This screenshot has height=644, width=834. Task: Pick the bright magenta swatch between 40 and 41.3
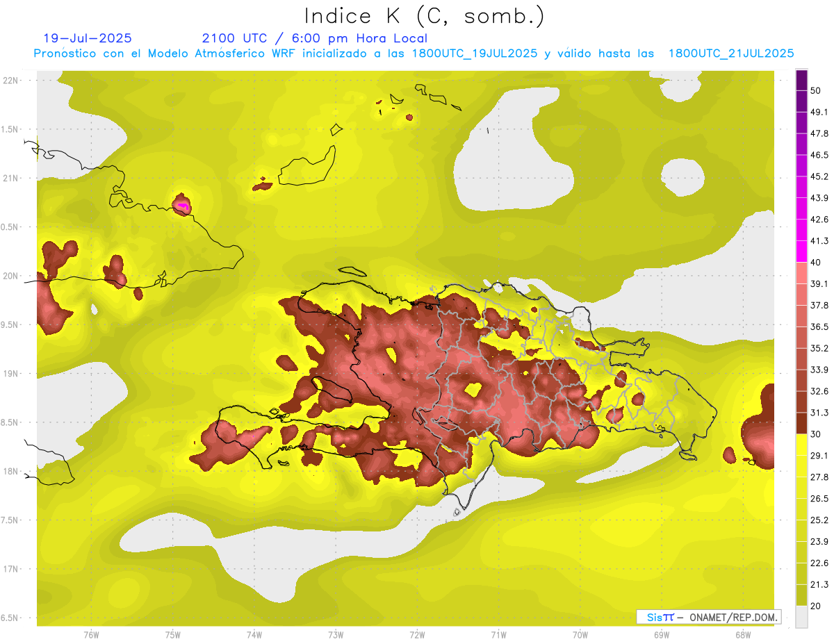pos(801,251)
